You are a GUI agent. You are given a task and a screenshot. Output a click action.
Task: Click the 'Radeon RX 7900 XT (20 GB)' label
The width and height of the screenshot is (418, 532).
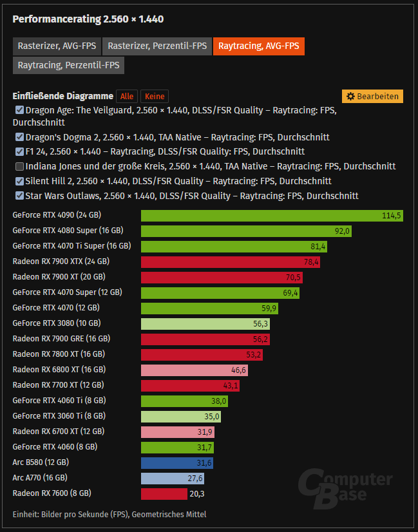click(59, 277)
